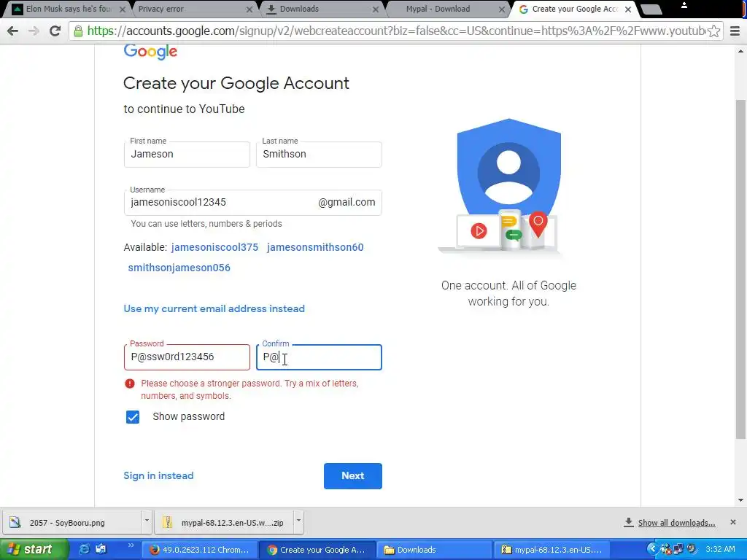Click the address bar URL

(x=395, y=31)
